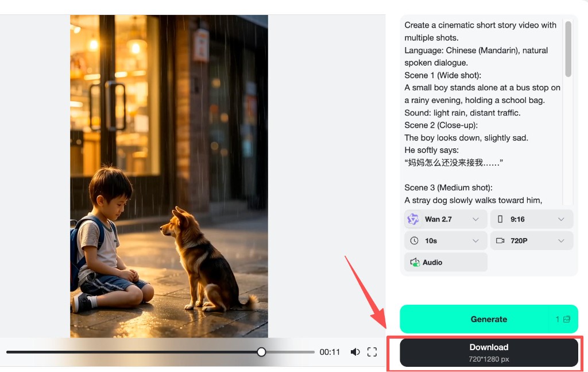This screenshot has width=588, height=372.
Task: Click the credit icon beside the 1
Action: coord(567,319)
